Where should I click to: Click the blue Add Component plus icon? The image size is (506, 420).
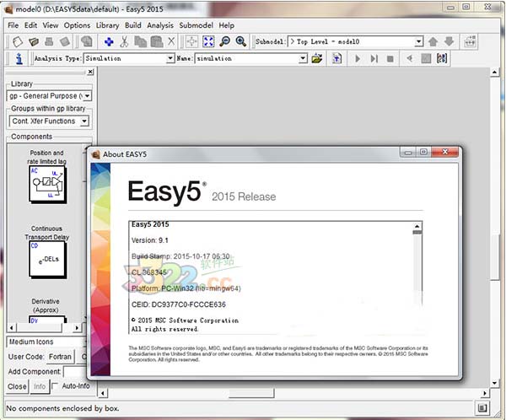point(109,41)
